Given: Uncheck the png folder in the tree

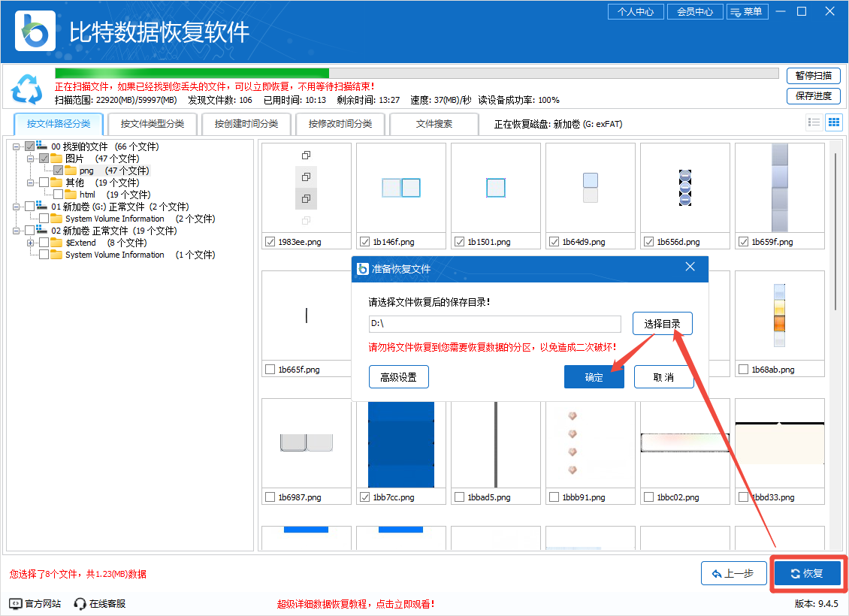Looking at the screenshot, I should tap(58, 170).
